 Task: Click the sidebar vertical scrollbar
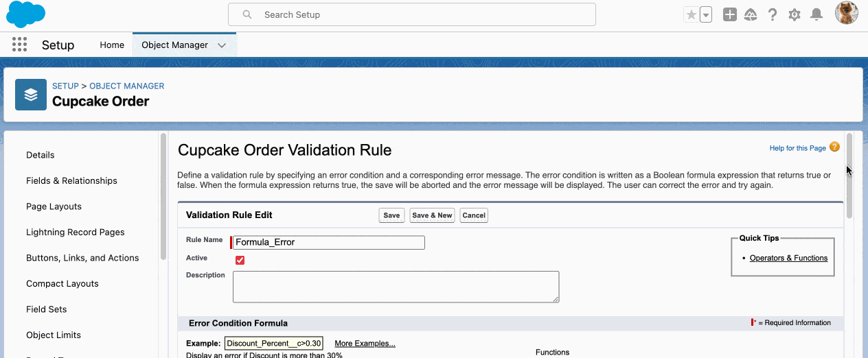point(163,197)
